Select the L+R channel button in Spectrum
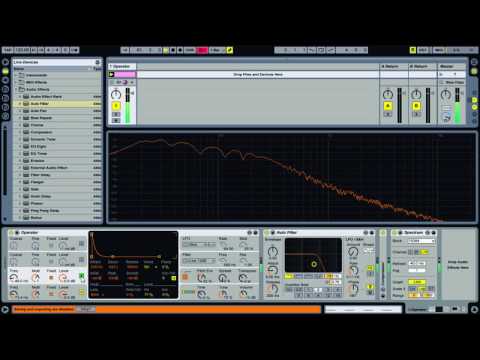Image resolution: width=480 pixels, height=360 pixels. point(425,252)
